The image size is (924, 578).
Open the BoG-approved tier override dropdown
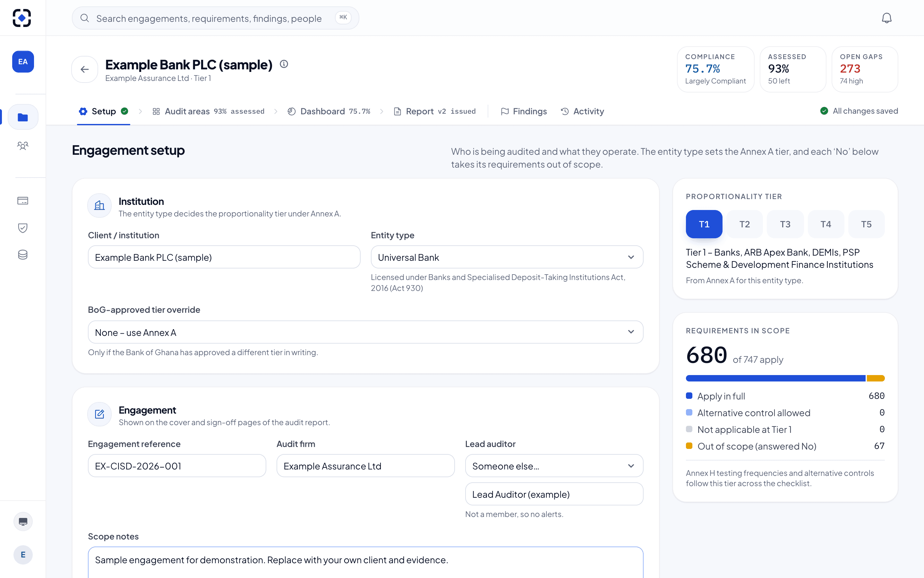coord(365,332)
